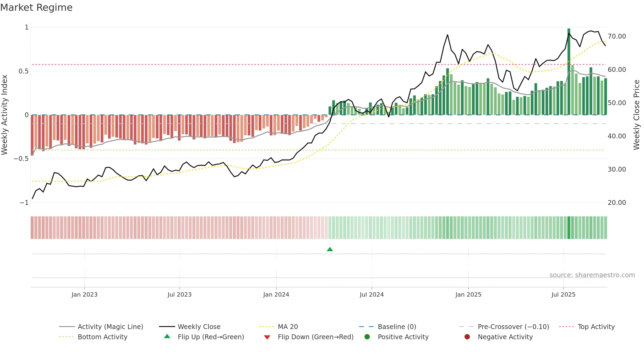Click the Market Regime chart title

pyautogui.click(x=36, y=8)
